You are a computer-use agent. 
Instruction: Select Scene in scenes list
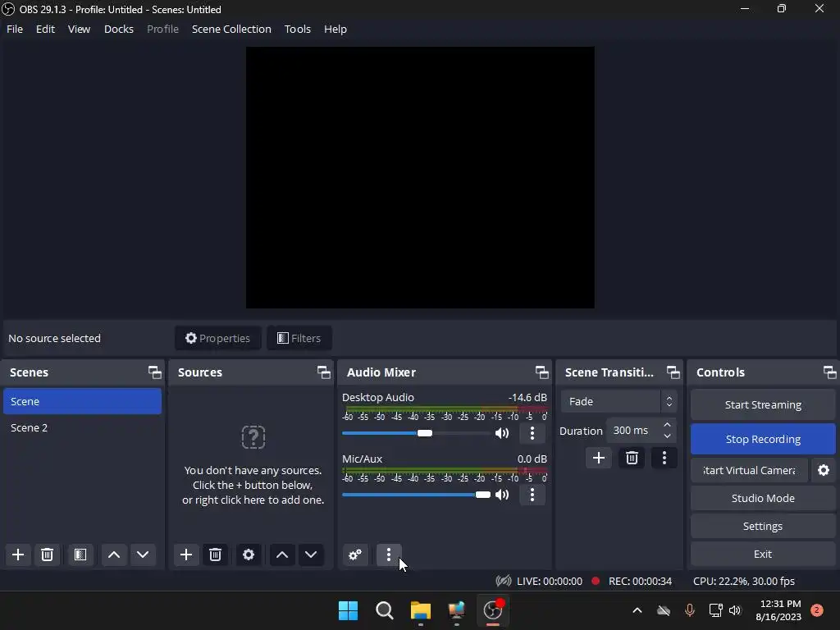tap(82, 401)
